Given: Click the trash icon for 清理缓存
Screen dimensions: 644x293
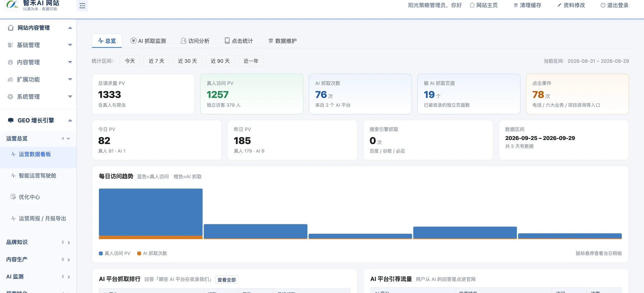Looking at the screenshot, I should [516, 5].
